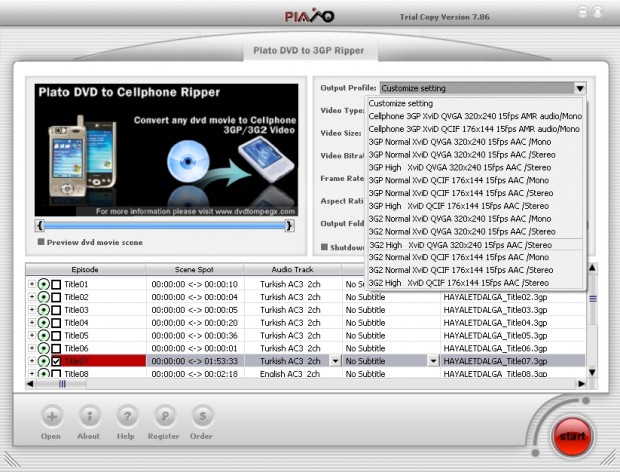Click the green disc icon for Title04
Screen dimensions: 620x472
pyautogui.click(x=43, y=323)
